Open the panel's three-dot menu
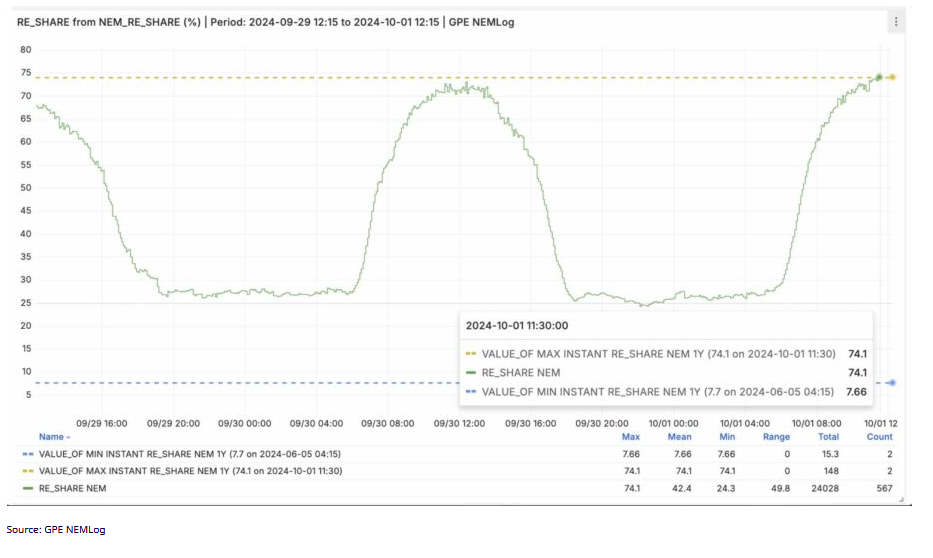Image resolution: width=933 pixels, height=558 pixels. click(895, 21)
